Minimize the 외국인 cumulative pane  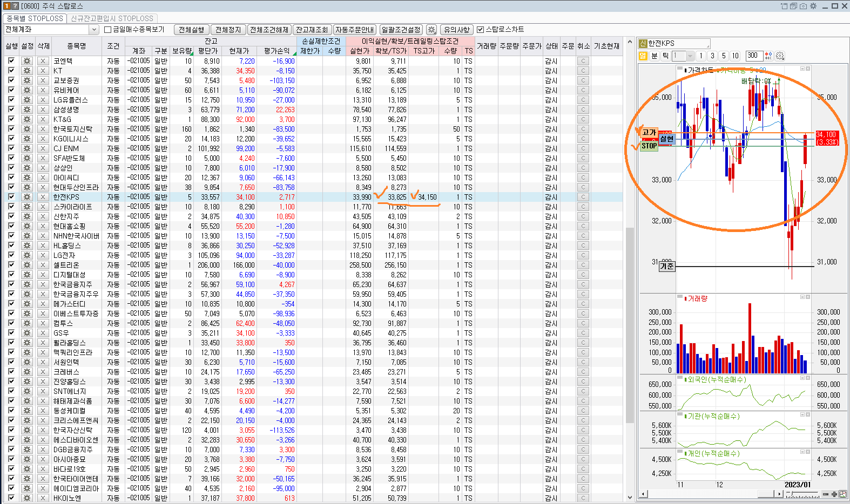click(x=802, y=378)
